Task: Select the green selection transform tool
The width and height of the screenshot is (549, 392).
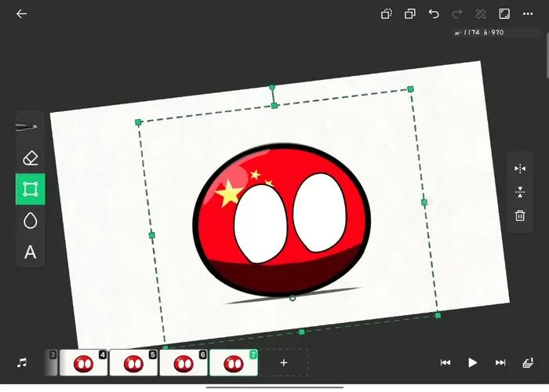Action: click(31, 190)
